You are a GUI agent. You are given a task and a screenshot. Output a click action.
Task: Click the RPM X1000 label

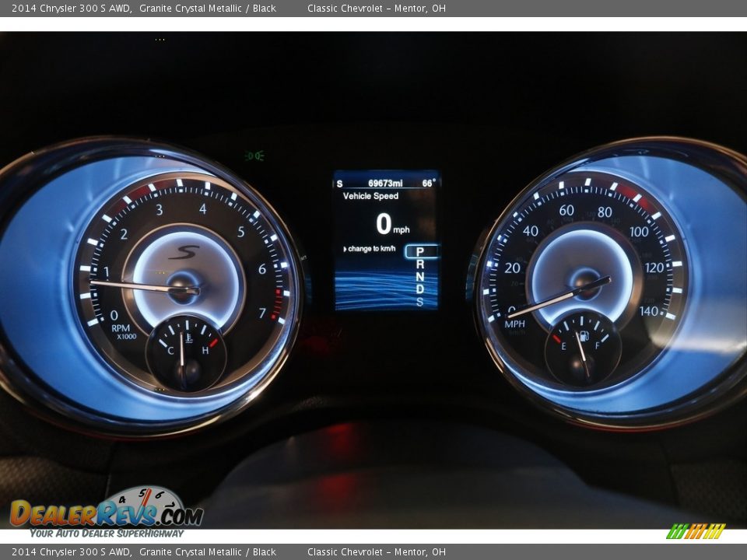124,332
